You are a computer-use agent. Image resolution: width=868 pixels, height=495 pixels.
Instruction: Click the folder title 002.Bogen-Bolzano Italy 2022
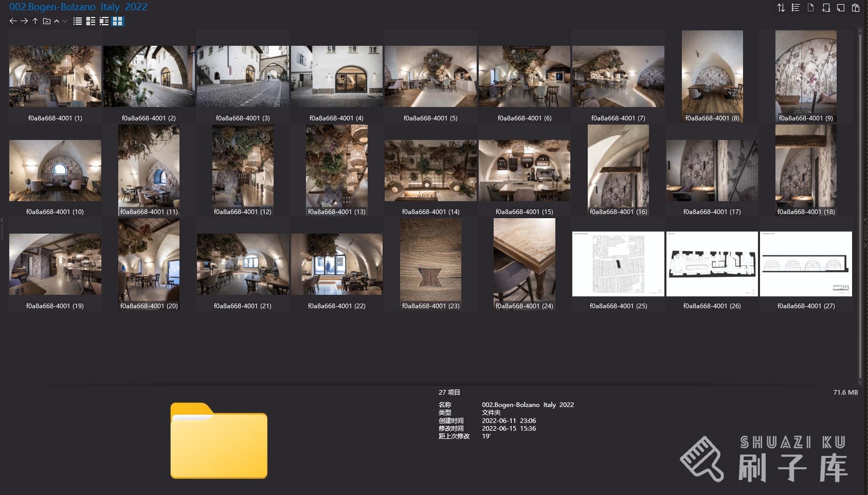coord(78,7)
